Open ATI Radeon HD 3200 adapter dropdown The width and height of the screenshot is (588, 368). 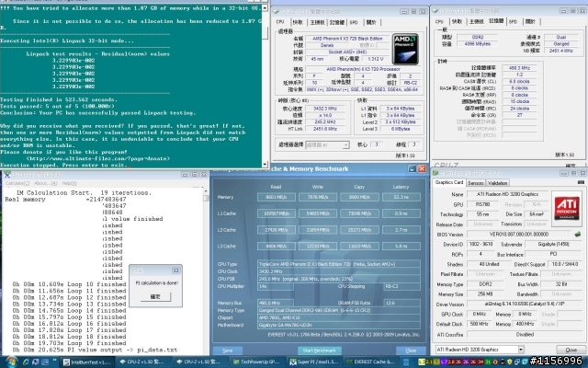tap(480, 350)
